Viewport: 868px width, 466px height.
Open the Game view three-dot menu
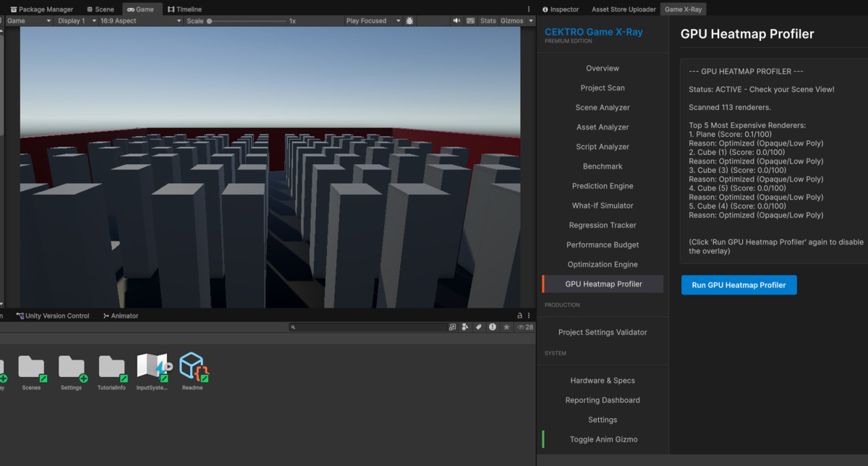[529, 9]
